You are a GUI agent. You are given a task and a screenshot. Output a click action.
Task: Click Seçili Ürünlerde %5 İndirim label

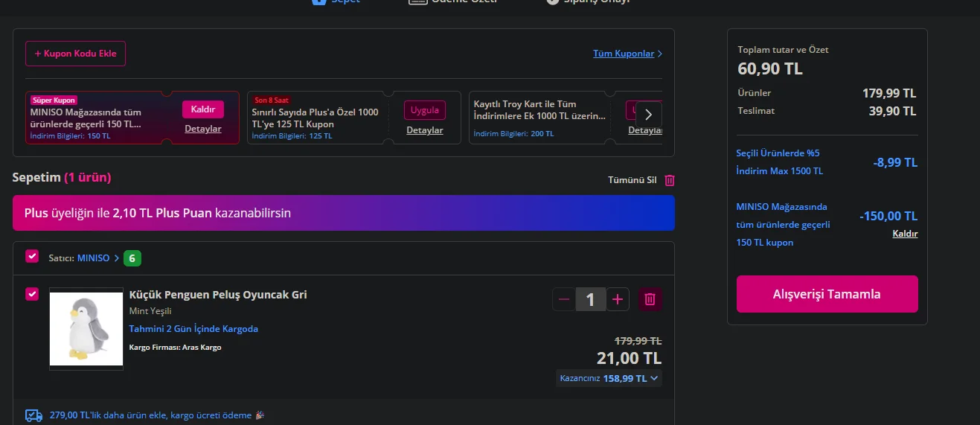click(779, 162)
